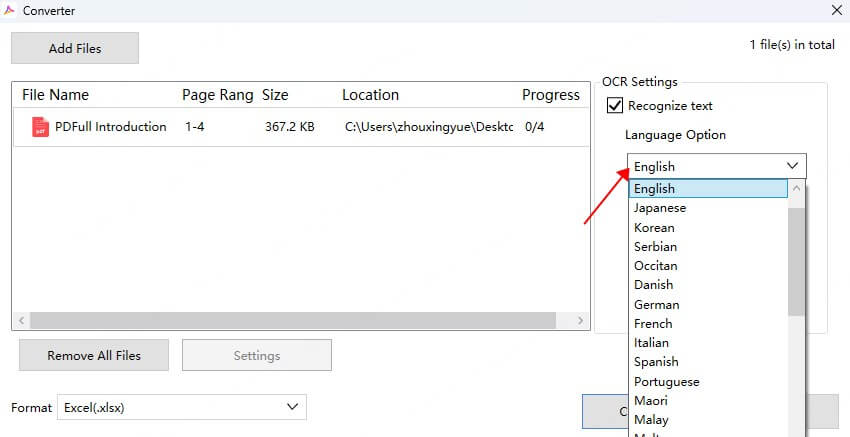Choose Spanish in the language options
The image size is (850, 437).
click(x=656, y=362)
